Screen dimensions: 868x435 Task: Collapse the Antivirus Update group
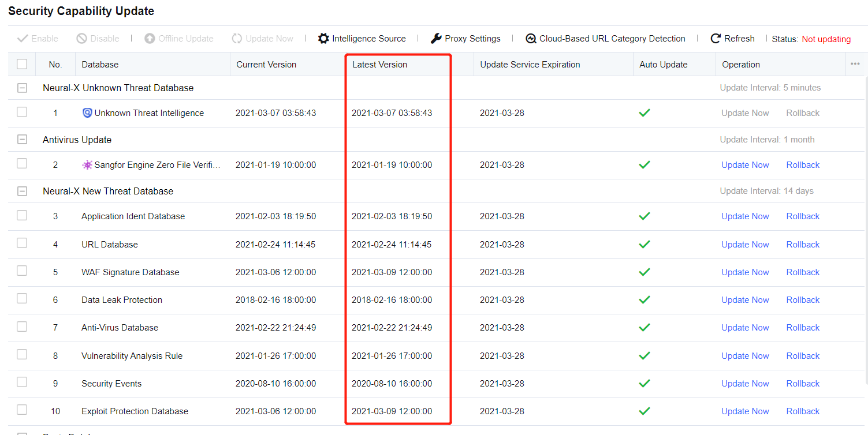pos(22,140)
